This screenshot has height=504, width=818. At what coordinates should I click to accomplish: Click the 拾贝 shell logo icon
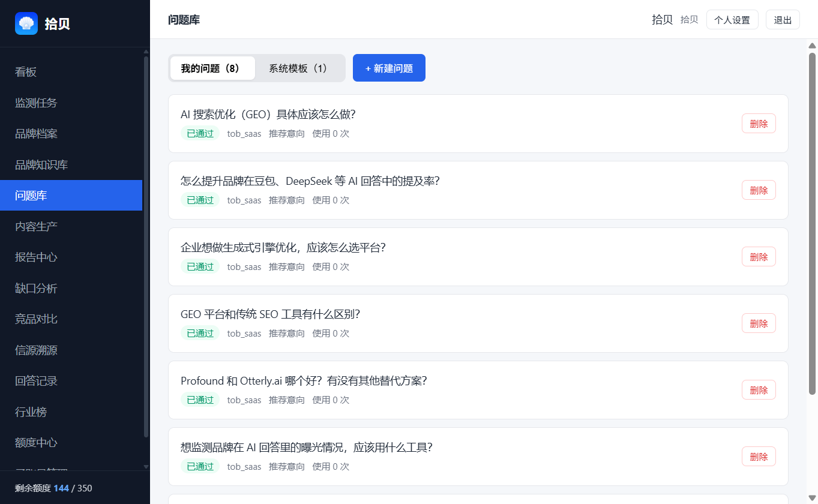tap(26, 23)
